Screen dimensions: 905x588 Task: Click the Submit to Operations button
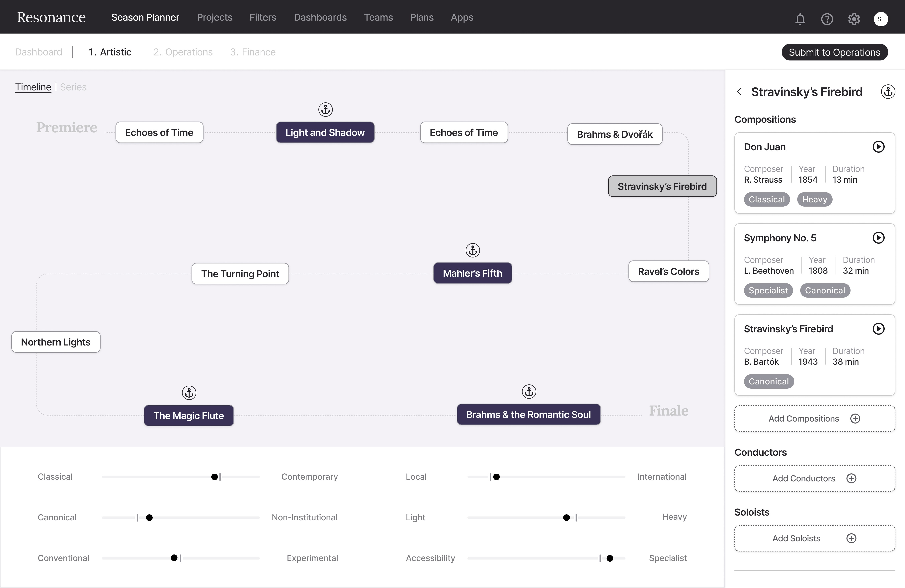coord(834,52)
